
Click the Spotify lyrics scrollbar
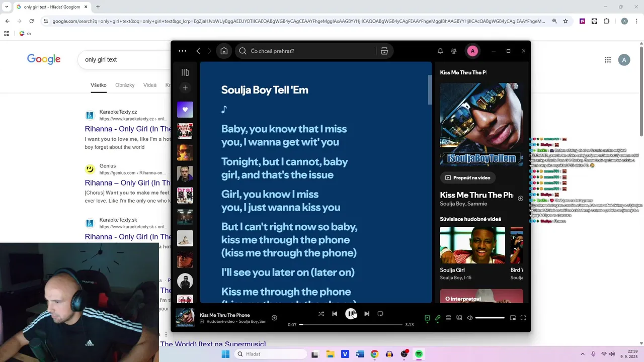coord(430,90)
